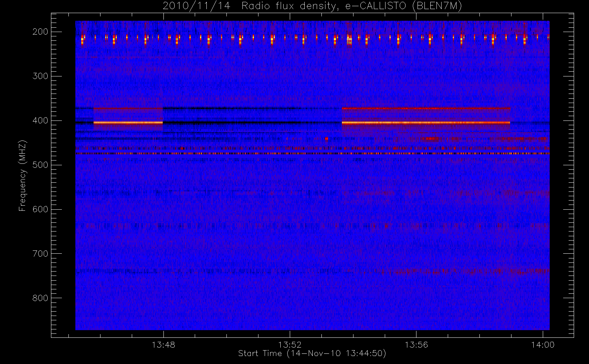Click the 300 frequency tick label
Viewport: 589px width, 364px height.
coord(40,76)
